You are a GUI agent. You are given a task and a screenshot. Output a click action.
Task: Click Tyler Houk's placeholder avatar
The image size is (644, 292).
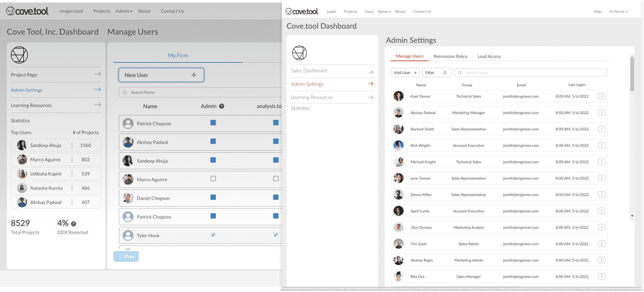pos(128,235)
